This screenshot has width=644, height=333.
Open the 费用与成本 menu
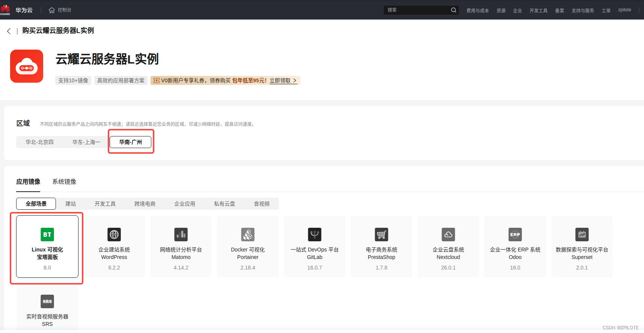tap(478, 11)
